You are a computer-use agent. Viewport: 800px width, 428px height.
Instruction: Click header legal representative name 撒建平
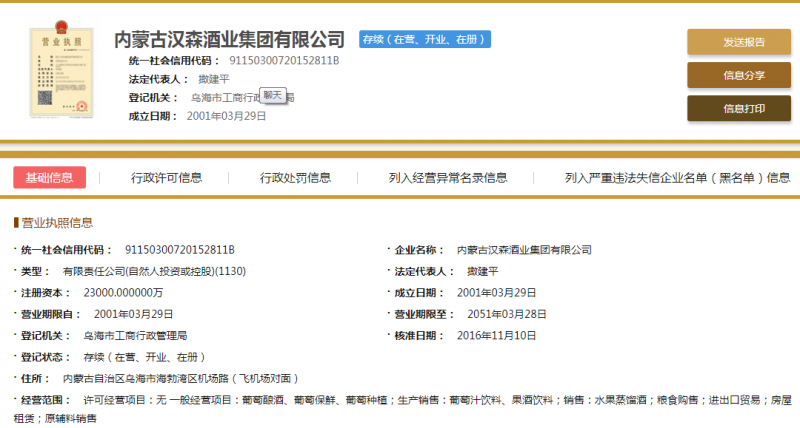click(x=214, y=79)
